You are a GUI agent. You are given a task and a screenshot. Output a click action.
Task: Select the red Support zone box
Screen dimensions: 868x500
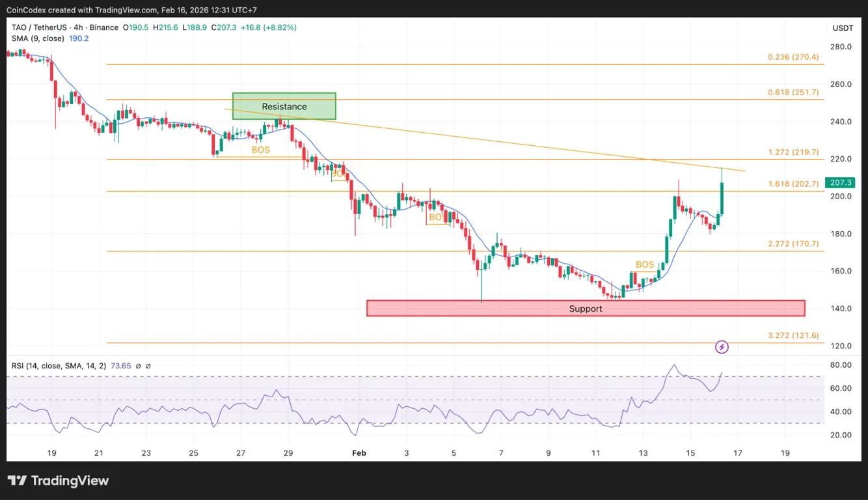tap(586, 309)
